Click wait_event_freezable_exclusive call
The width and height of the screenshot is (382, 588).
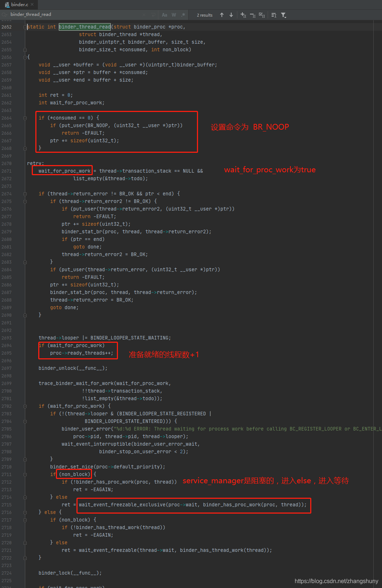point(193,505)
